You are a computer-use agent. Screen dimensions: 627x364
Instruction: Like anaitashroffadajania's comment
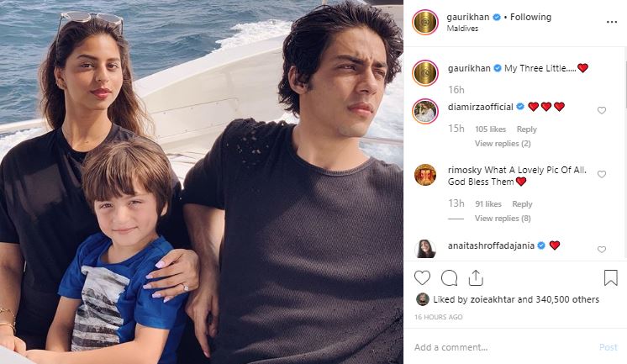(601, 250)
